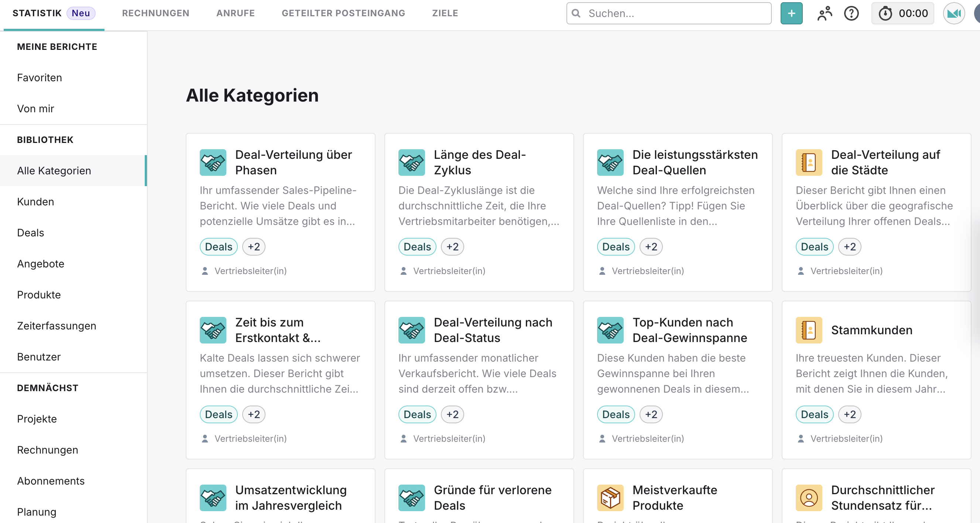The height and width of the screenshot is (523, 980).
Task: Click handshake icon of Deal-Verteilung über Phasen
Action: 213,163
